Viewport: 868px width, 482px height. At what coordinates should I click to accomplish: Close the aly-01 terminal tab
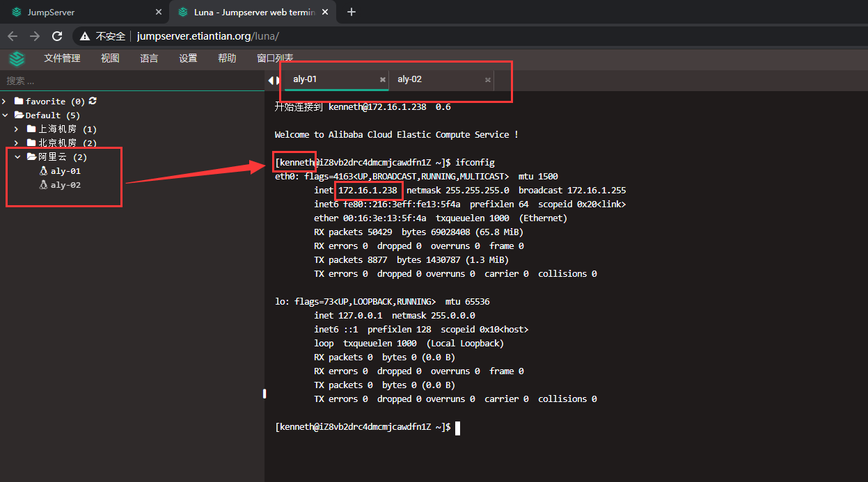pyautogui.click(x=383, y=80)
